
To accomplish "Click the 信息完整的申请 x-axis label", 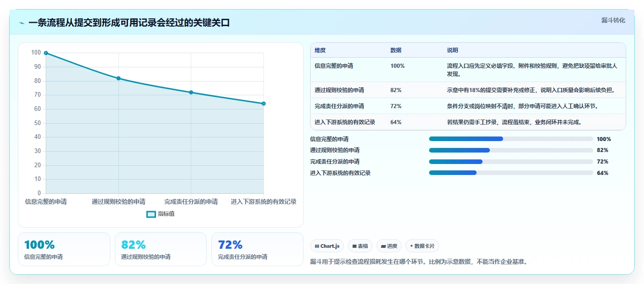I will click(x=46, y=202).
